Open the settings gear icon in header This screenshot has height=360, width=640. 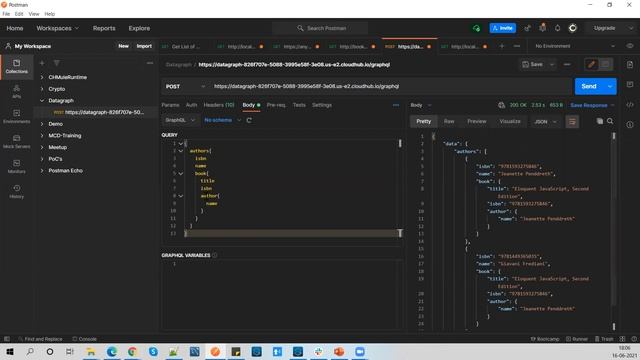pos(542,28)
